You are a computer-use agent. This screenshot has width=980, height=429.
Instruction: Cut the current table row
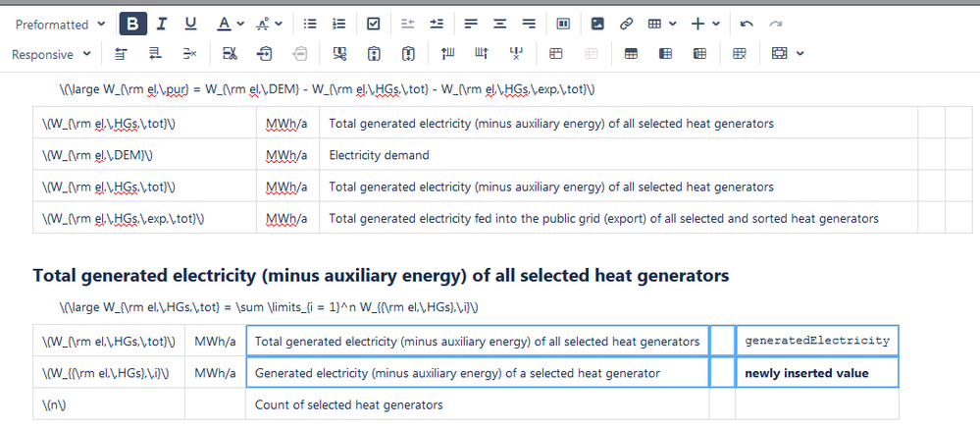coord(230,54)
